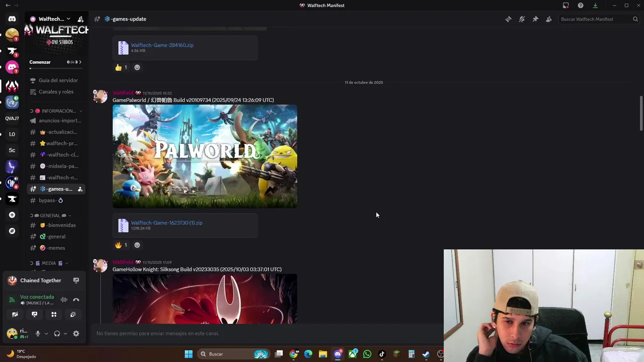Open the Hollow Knight Silksong image thumbnail
This screenshot has height=362, width=644.
pos(205,299)
